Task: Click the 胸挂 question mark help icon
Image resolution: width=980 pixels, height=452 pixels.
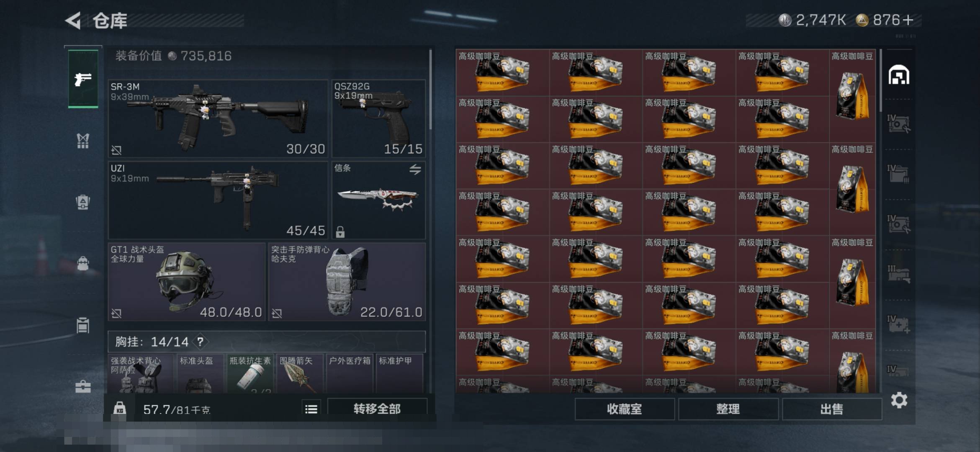Action: 201,342
